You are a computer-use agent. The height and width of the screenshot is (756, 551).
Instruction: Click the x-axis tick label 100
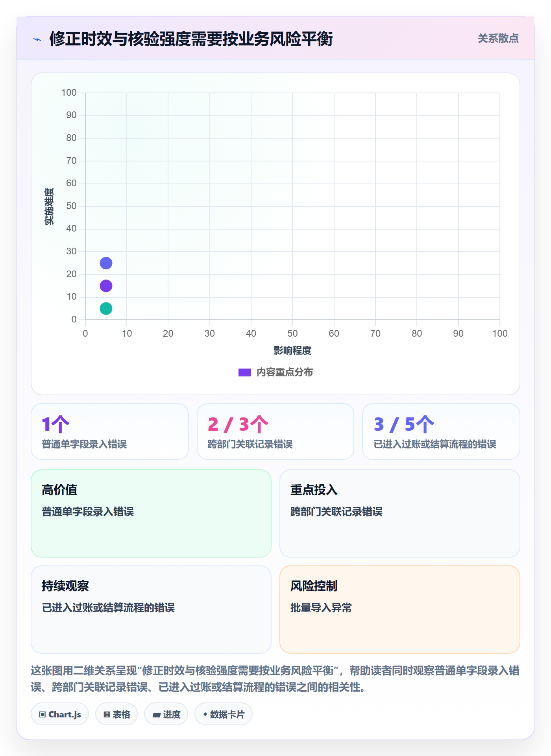(500, 334)
